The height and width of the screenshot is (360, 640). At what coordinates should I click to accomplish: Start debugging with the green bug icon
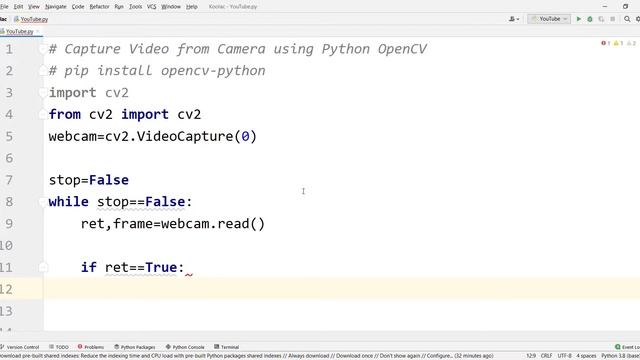click(590, 19)
